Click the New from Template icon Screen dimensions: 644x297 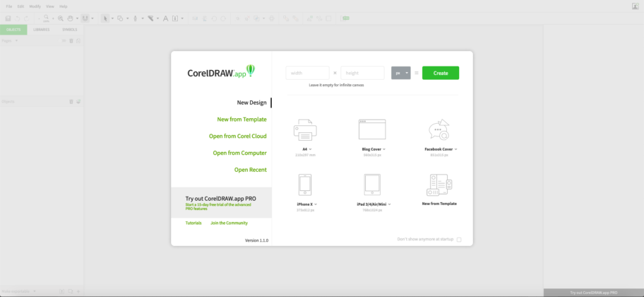[439, 185]
